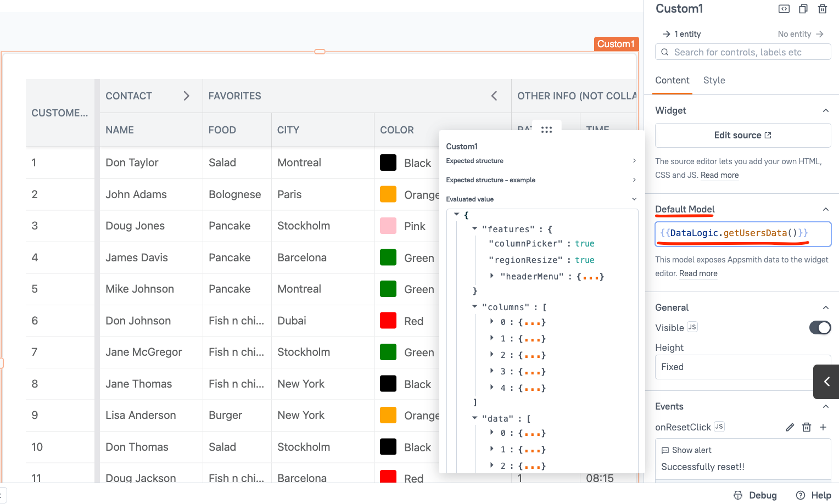Delete the Show alert action via trash icon

(807, 427)
